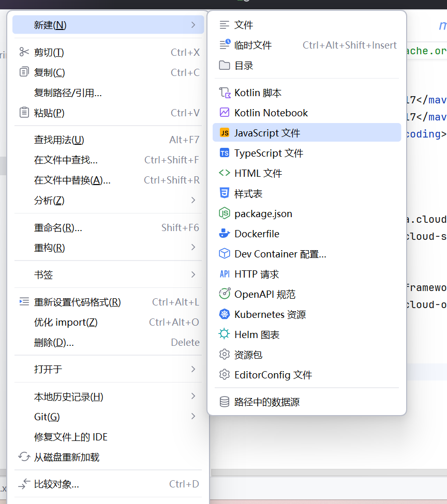Select Helm 图表 in the submenu
The image size is (447, 504).
[x=307, y=334]
